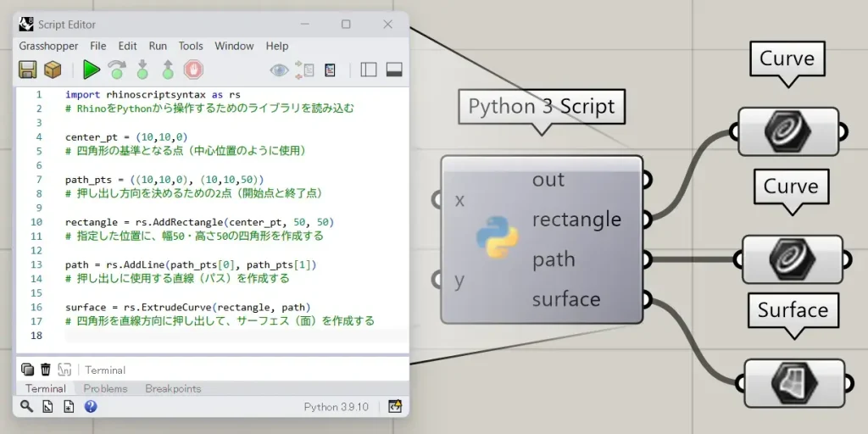868x434 pixels.
Task: Click the document with arrows toolbar icon
Action: pos(304,70)
